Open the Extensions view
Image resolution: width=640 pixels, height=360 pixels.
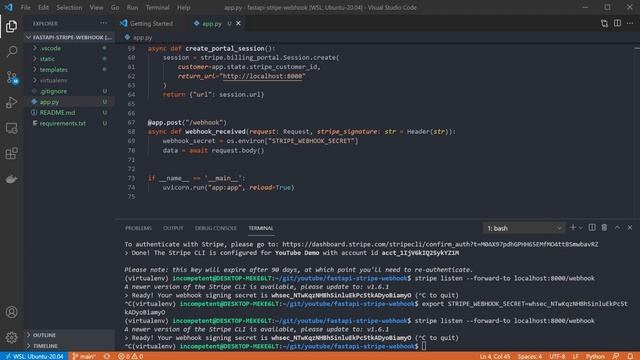tap(11, 153)
